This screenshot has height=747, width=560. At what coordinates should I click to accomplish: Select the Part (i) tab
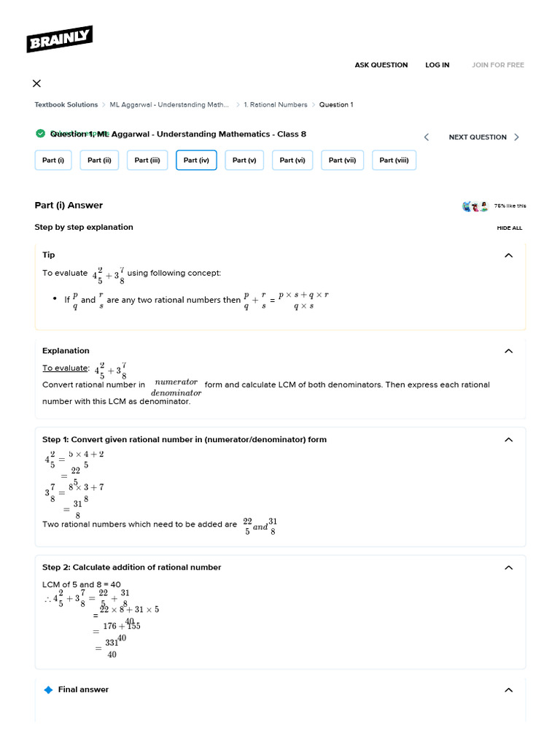[x=53, y=160]
